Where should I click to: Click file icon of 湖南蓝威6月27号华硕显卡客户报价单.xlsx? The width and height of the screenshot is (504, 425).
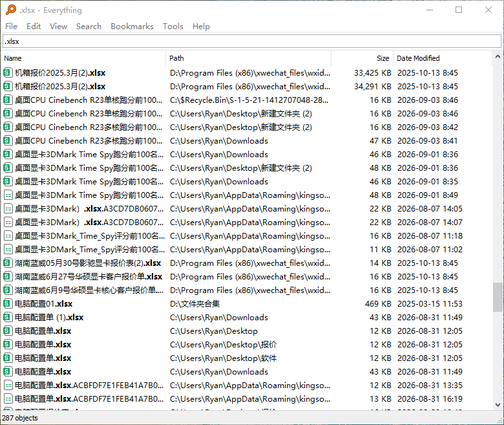pyautogui.click(x=8, y=276)
